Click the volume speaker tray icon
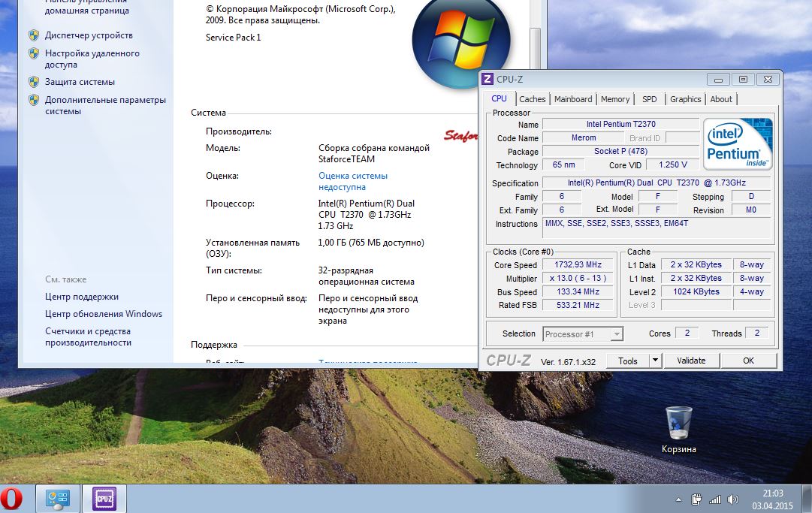 coord(732,499)
